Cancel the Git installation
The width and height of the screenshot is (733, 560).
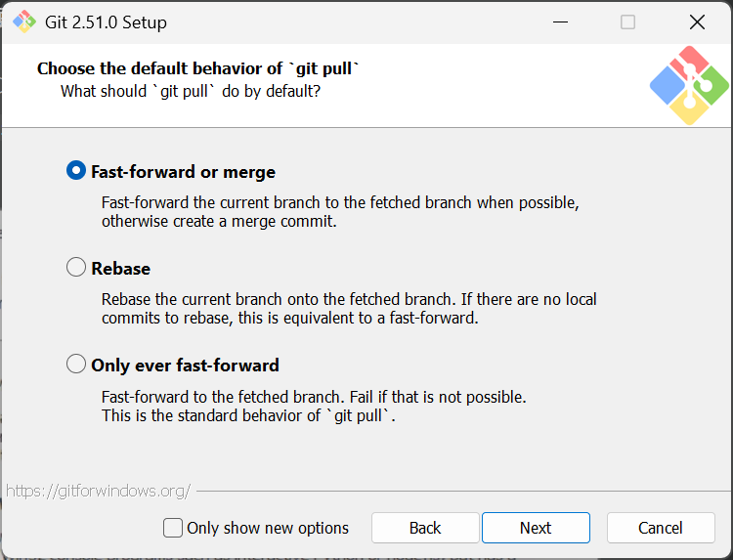tap(661, 528)
